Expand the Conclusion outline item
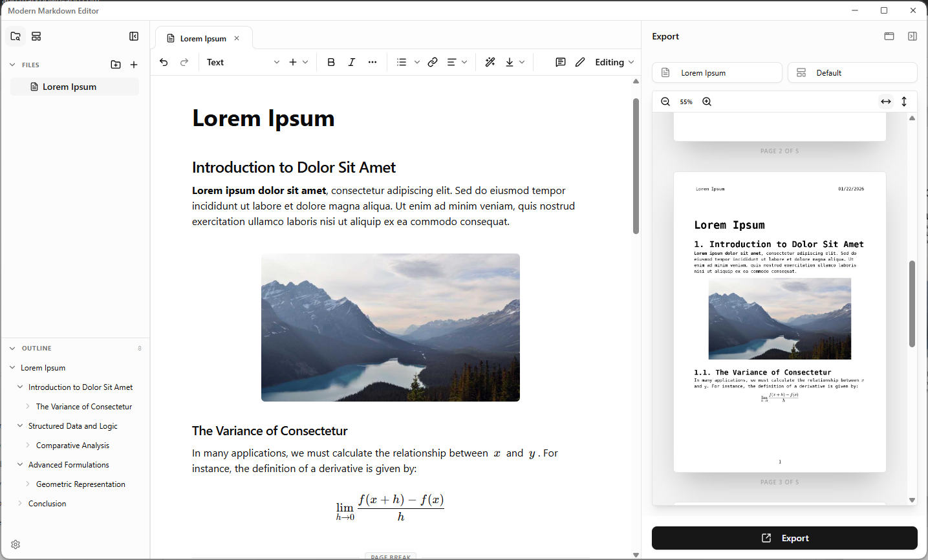Viewport: 928px width, 560px height. (x=20, y=503)
